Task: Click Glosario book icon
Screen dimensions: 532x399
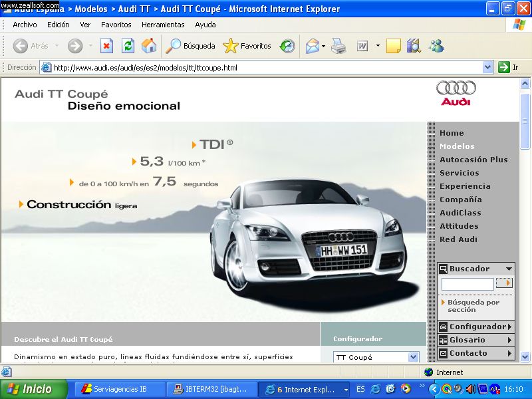Action: (x=443, y=340)
